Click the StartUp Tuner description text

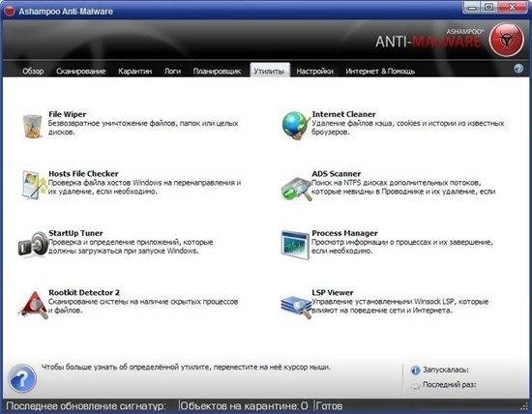click(131, 247)
